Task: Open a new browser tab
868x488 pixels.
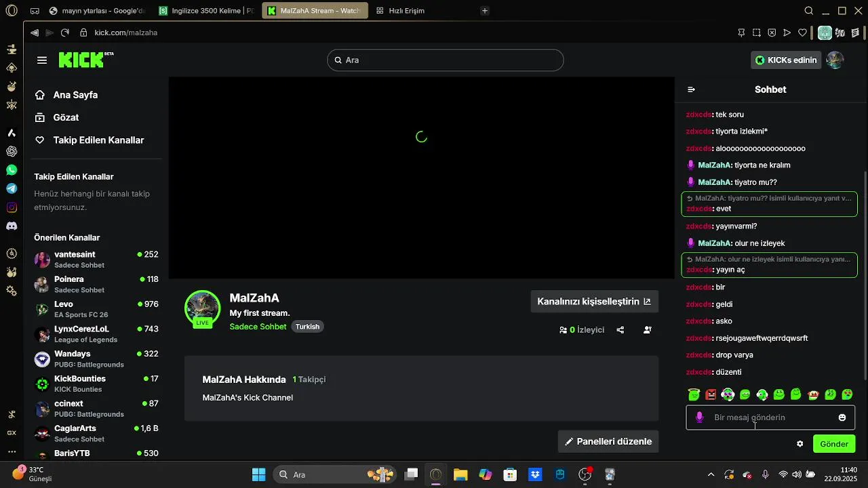Action: 484,11
